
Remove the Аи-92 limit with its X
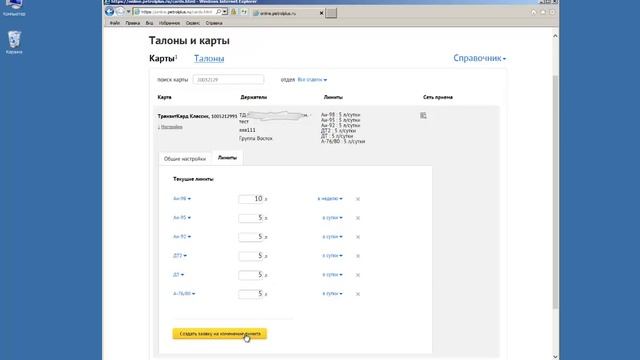(x=358, y=237)
